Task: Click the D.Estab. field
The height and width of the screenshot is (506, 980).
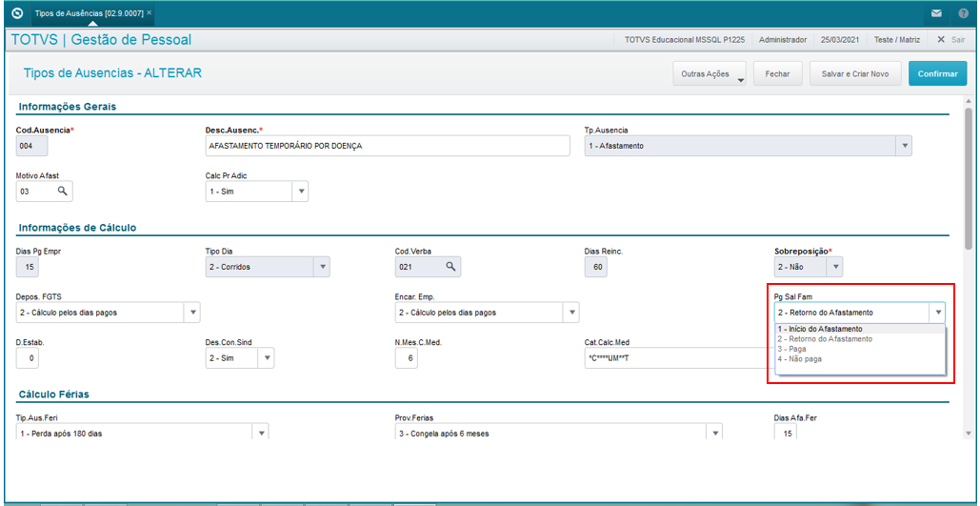Action: pyautogui.click(x=29, y=357)
